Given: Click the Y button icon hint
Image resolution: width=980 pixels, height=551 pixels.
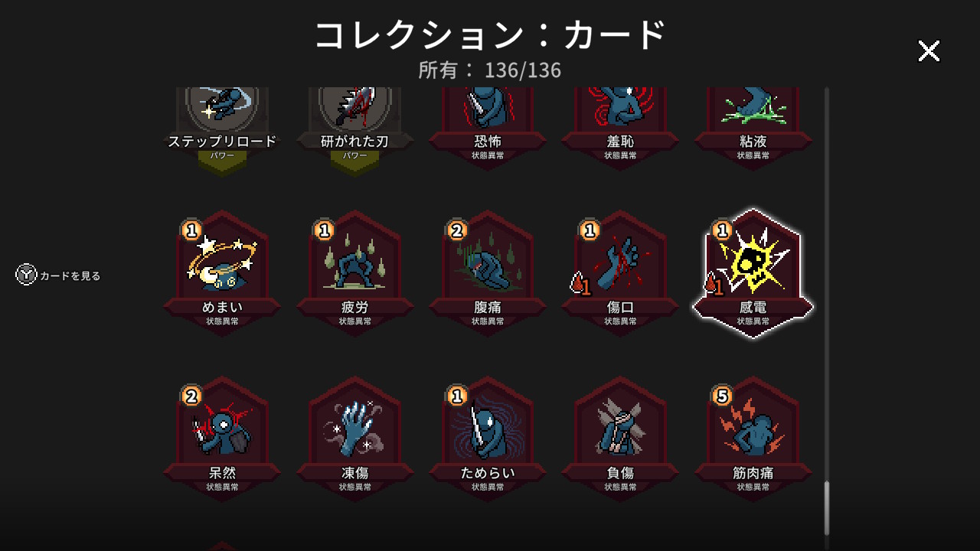Looking at the screenshot, I should point(27,275).
